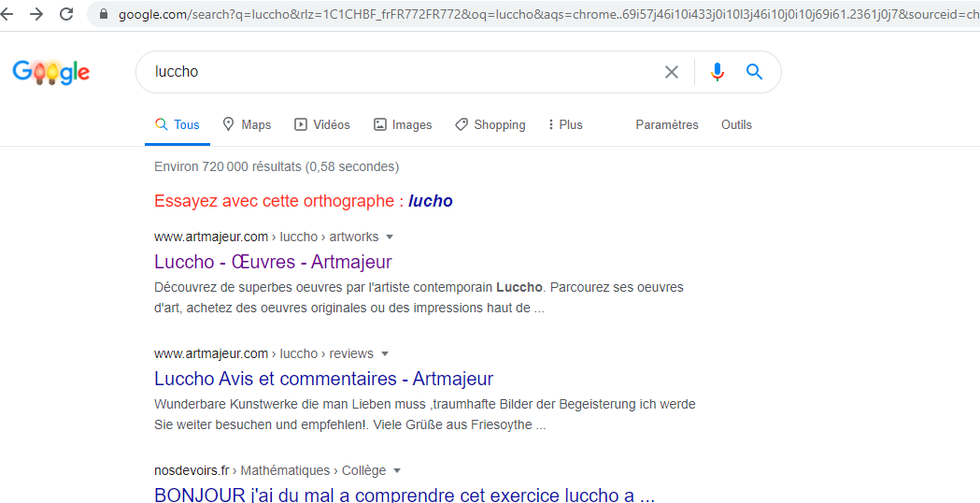Image resolution: width=980 pixels, height=503 pixels.
Task: Switch to the Shopping tab
Action: (490, 124)
